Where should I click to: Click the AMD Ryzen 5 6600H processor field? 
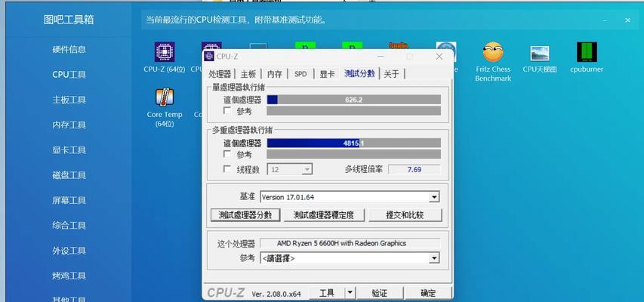(x=350, y=243)
